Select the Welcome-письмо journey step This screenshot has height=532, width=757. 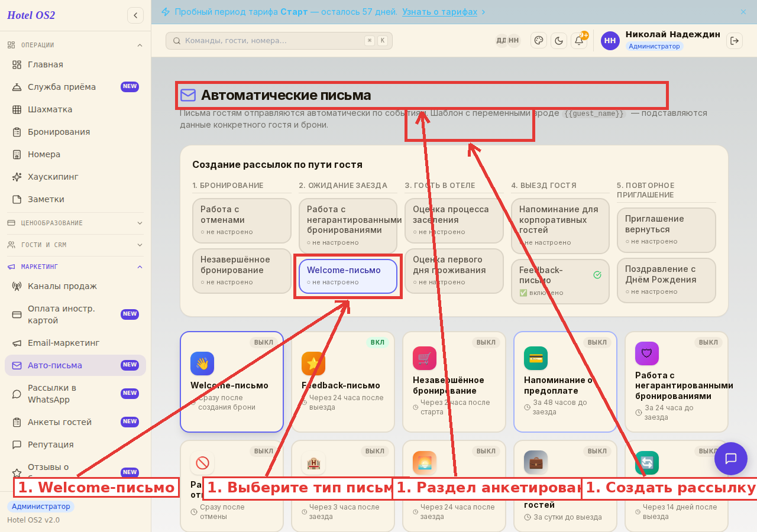(x=348, y=276)
